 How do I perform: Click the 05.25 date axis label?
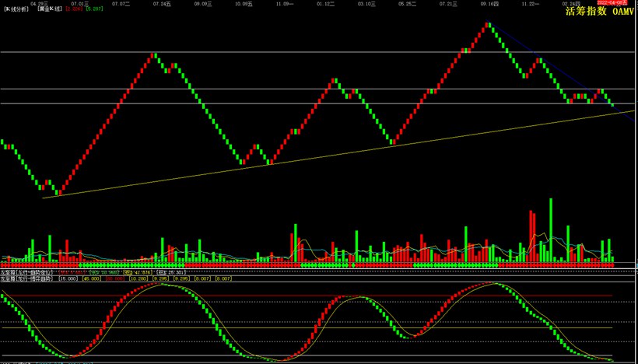coord(407,3)
